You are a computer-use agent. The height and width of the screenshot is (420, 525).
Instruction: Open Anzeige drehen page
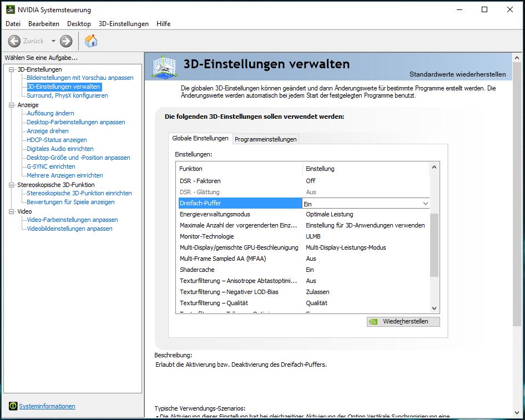pos(48,131)
